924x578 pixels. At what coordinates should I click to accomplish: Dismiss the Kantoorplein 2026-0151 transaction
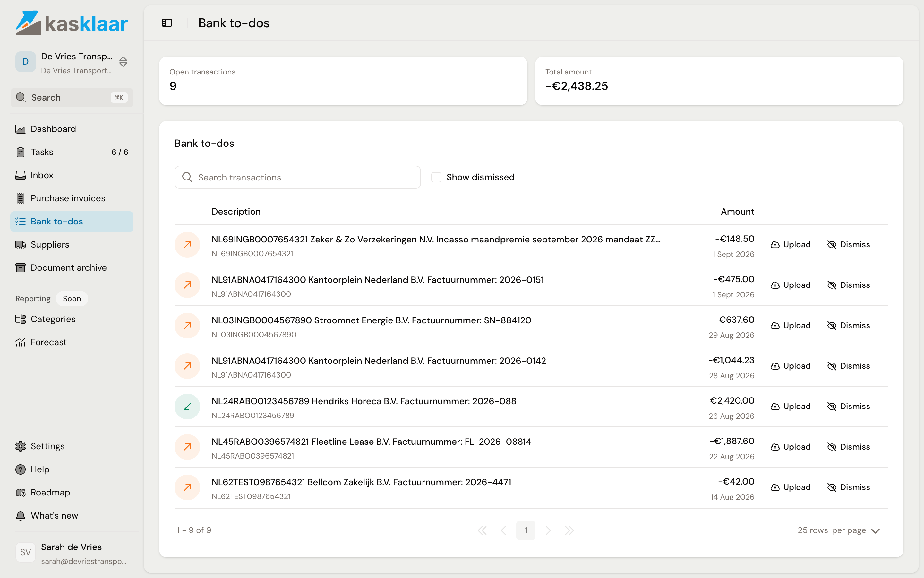pos(848,285)
